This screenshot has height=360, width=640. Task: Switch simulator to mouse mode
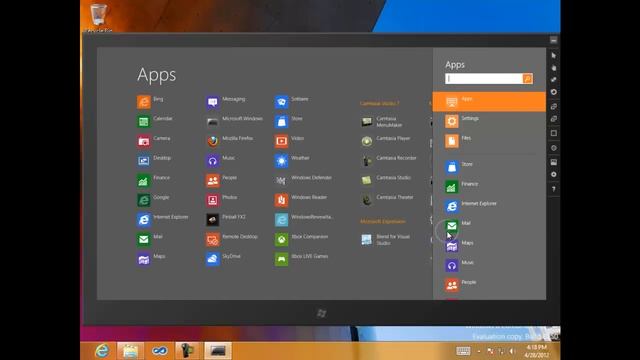pyautogui.click(x=553, y=55)
